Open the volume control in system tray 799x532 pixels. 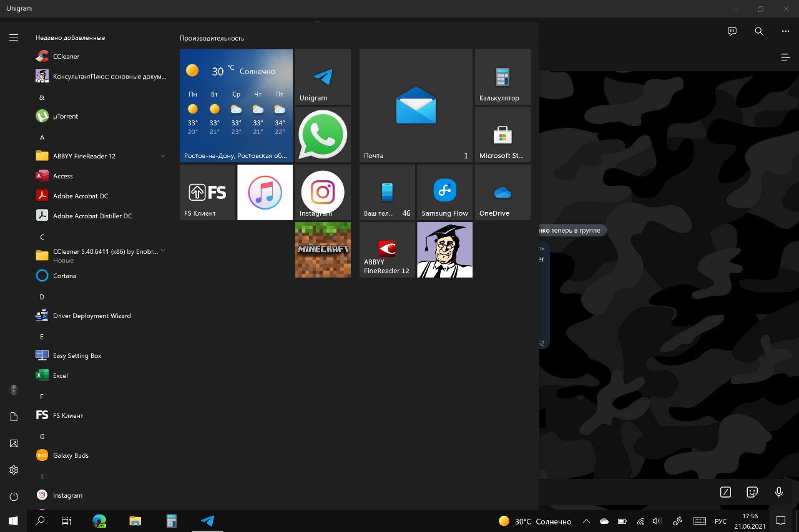[657, 521]
